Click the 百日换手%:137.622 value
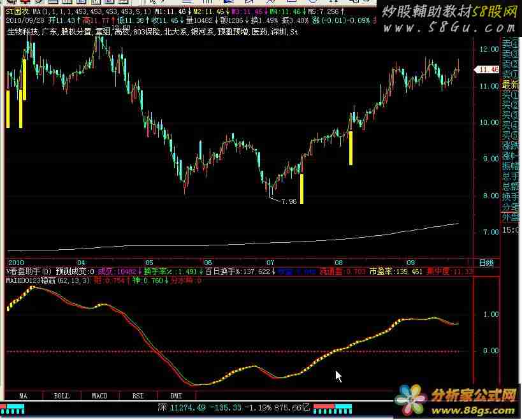This screenshot has width=522, height=420. 238,272
